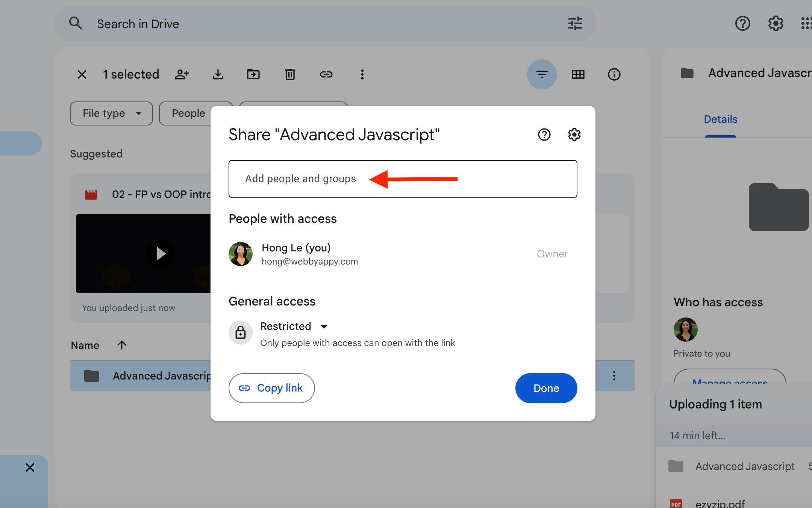
Task: Open sharing settings gear in dialog
Action: tap(574, 135)
